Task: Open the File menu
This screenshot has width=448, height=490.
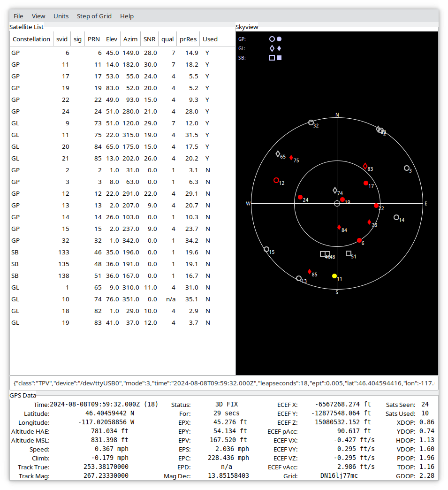Action: tap(18, 16)
